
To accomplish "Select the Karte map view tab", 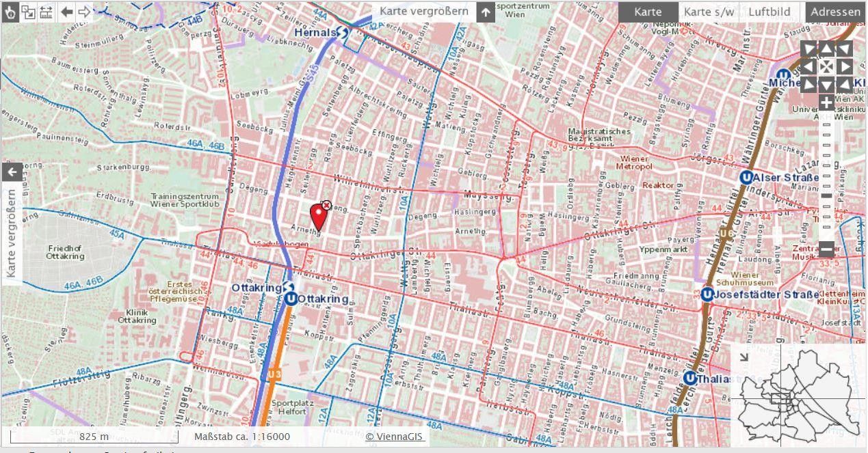I will pyautogui.click(x=648, y=12).
